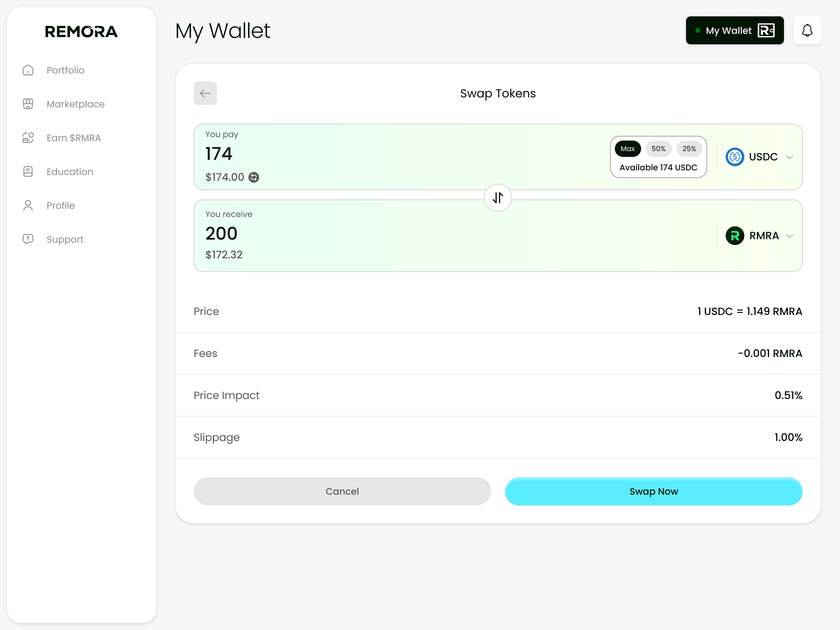Go to Earn $RMRA page
The width and height of the screenshot is (840, 630).
[74, 138]
